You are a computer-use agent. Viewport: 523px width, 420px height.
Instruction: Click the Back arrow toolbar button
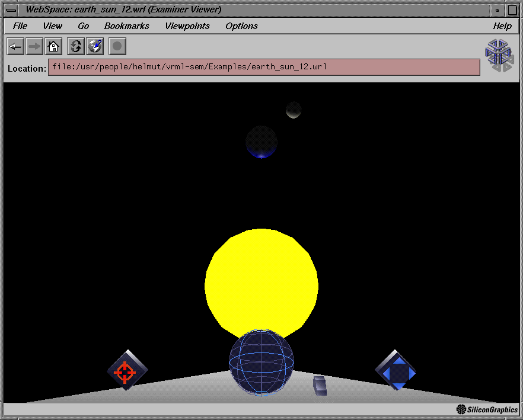tap(15, 46)
